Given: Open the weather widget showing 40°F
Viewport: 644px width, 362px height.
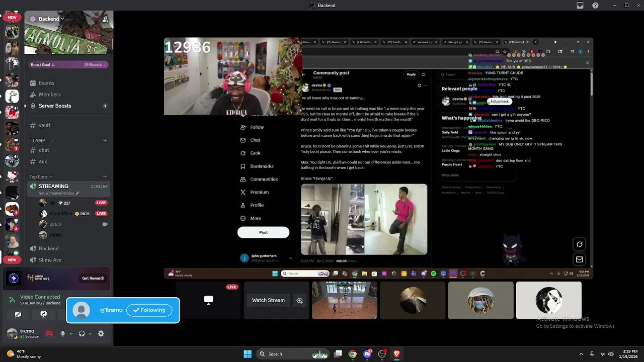Looking at the screenshot, I should point(23,354).
